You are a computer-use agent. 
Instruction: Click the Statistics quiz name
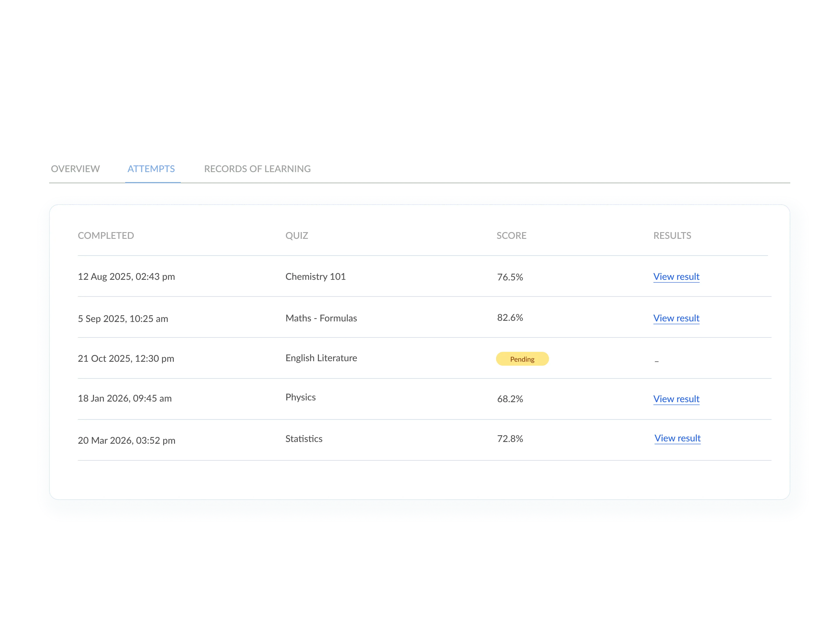pos(304,439)
